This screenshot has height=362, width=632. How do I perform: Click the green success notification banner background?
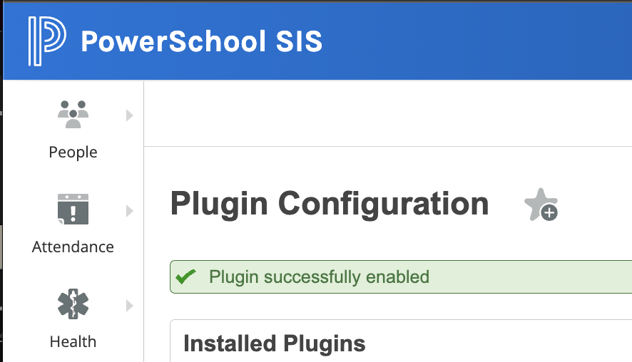tap(524, 277)
